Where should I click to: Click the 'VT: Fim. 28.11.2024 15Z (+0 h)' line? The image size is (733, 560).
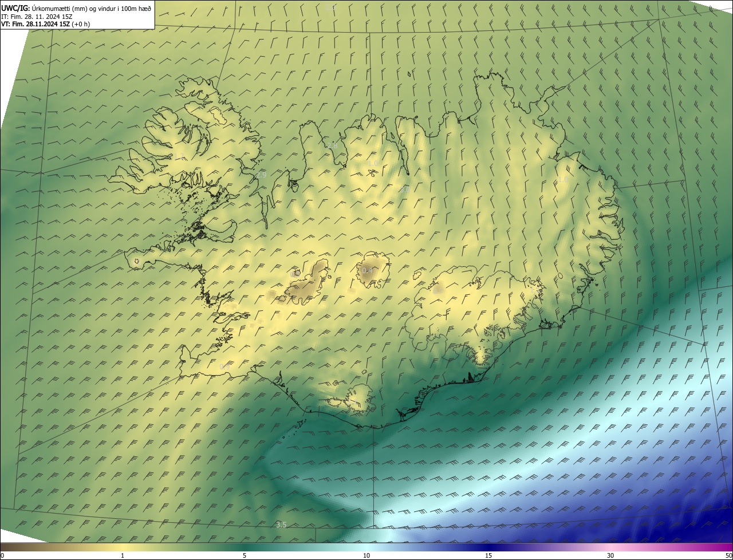coord(45,24)
